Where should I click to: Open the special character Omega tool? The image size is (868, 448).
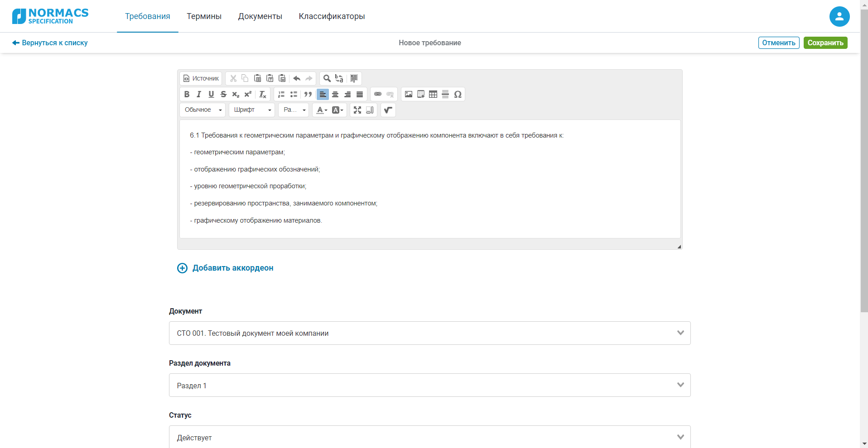[x=458, y=94]
